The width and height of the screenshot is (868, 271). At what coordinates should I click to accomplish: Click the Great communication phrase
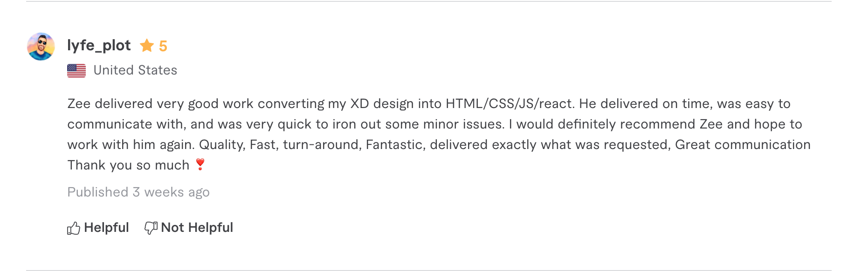743,145
